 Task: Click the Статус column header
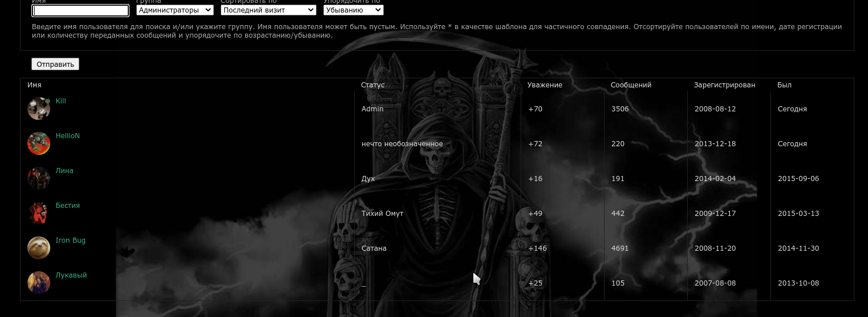coord(373,85)
